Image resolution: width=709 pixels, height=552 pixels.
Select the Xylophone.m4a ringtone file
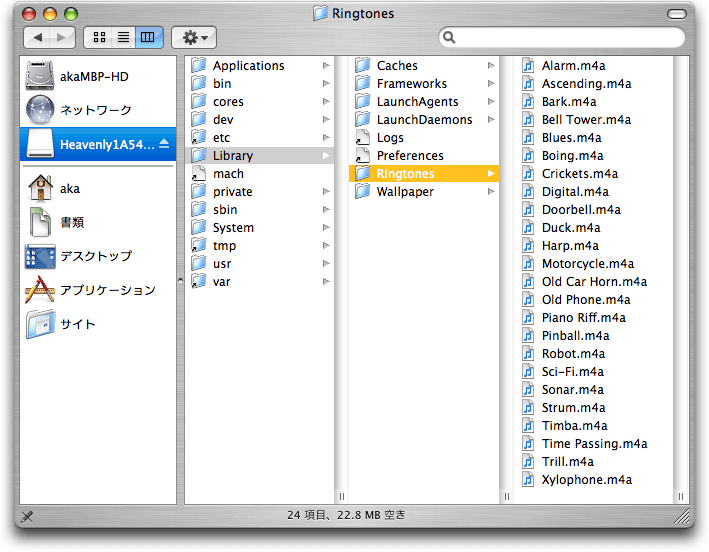click(x=586, y=480)
